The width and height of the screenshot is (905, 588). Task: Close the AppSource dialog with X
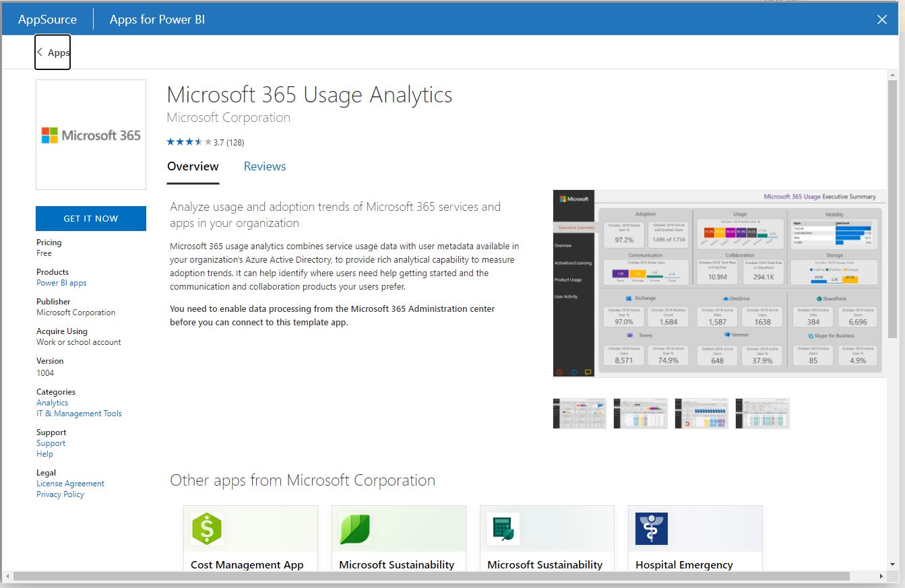tap(881, 20)
